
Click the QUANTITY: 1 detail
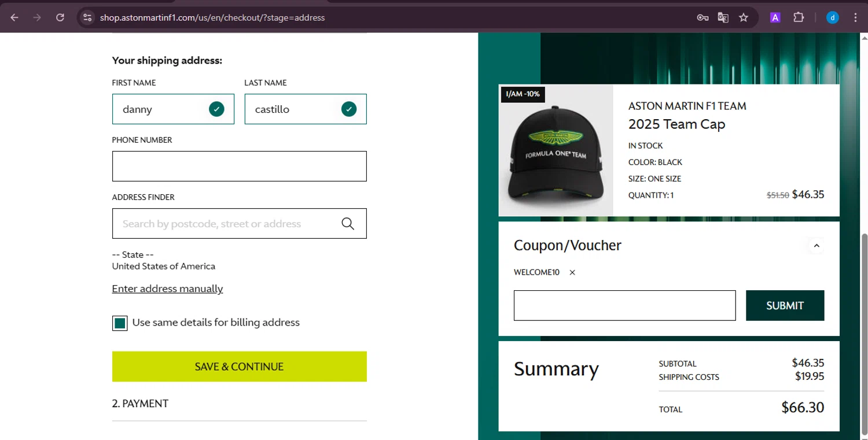pos(651,195)
